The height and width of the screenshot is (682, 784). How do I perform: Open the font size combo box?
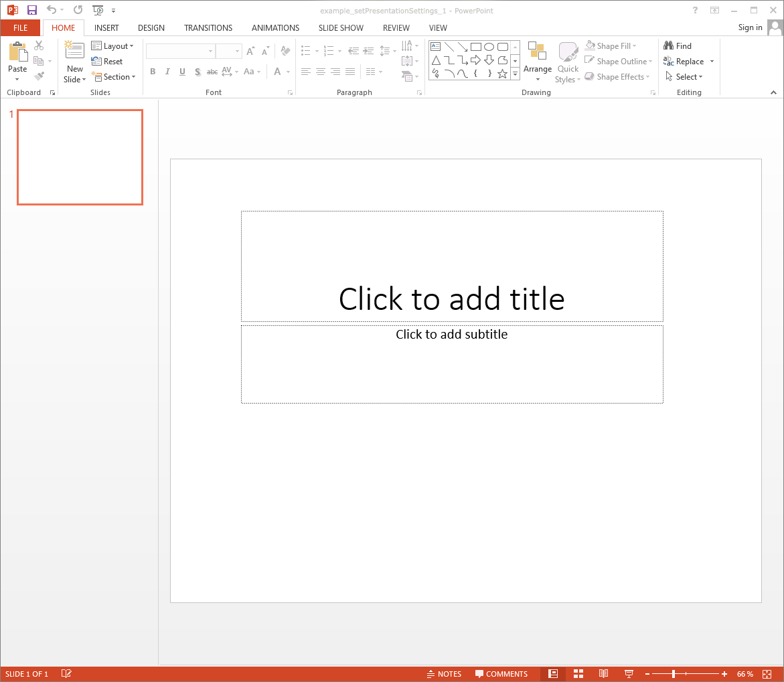click(229, 50)
